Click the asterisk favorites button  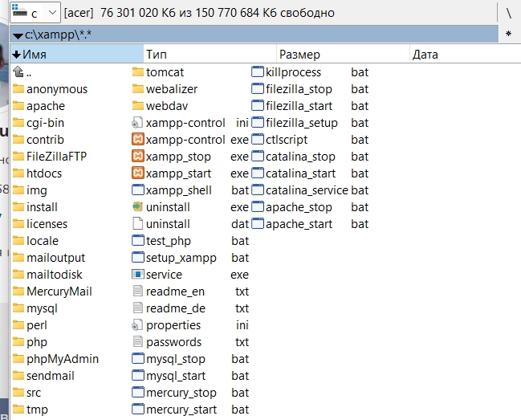(508, 35)
